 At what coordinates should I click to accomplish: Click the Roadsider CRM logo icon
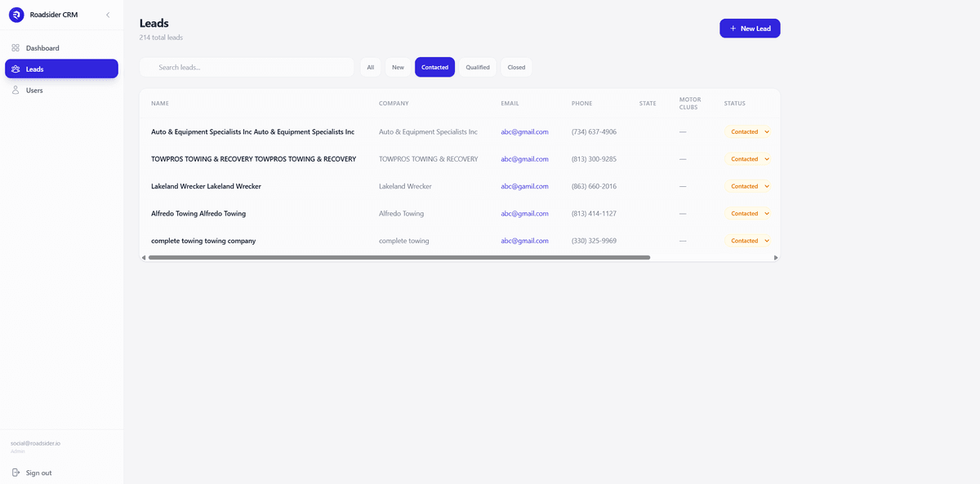[x=16, y=14]
